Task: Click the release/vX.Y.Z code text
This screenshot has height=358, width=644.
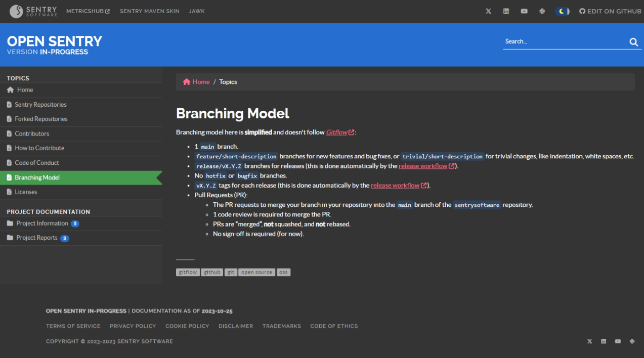Action: click(x=219, y=166)
